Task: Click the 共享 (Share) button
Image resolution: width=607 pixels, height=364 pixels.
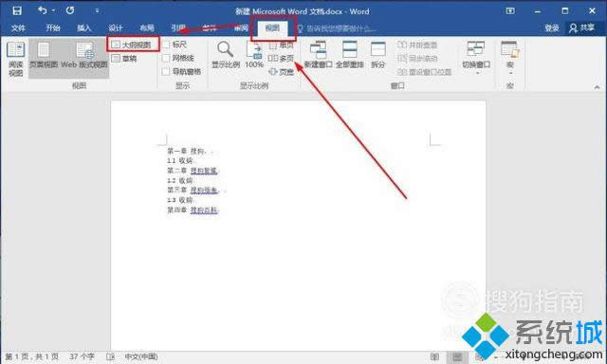Action: pyautogui.click(x=581, y=27)
